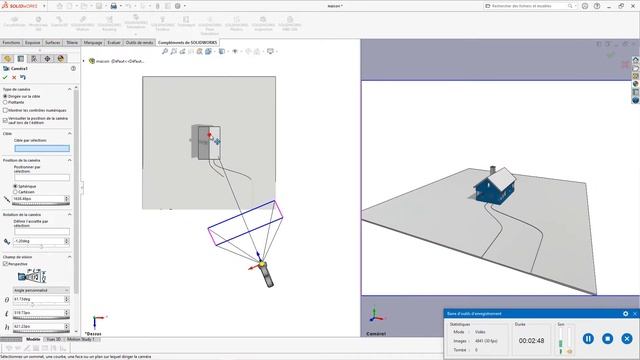Toggle 'Verrouiller la position de la caméra' checkbox

pyautogui.click(x=5, y=120)
